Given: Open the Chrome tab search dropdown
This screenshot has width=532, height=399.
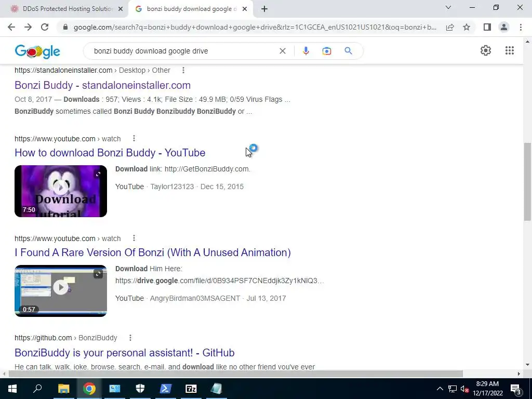Looking at the screenshot, I should pos(448,7).
